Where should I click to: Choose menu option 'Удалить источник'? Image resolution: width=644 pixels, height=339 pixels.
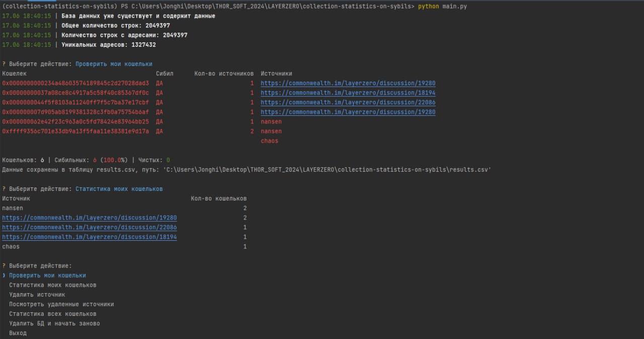click(x=37, y=295)
